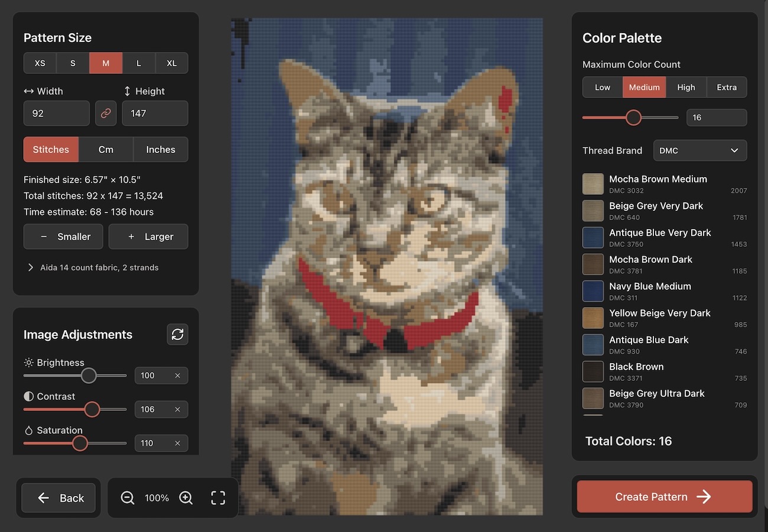Reset image adjustments with the refresh icon
Viewport: 768px width, 532px height.
coord(177,334)
